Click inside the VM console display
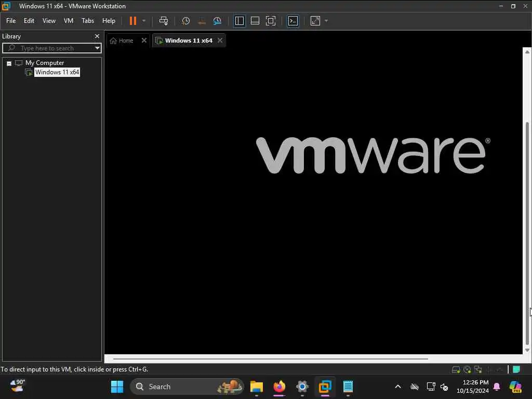532x399 pixels. coord(313,200)
